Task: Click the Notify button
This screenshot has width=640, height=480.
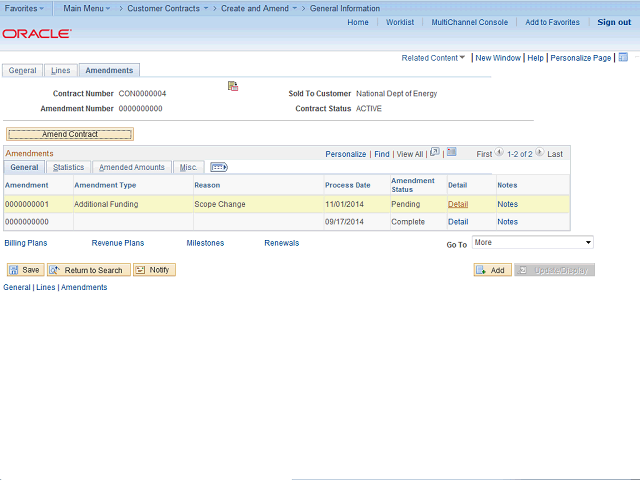Action: [154, 270]
